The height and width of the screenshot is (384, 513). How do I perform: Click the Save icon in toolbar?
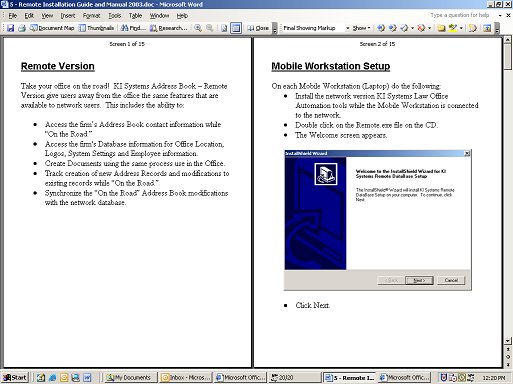[11, 28]
